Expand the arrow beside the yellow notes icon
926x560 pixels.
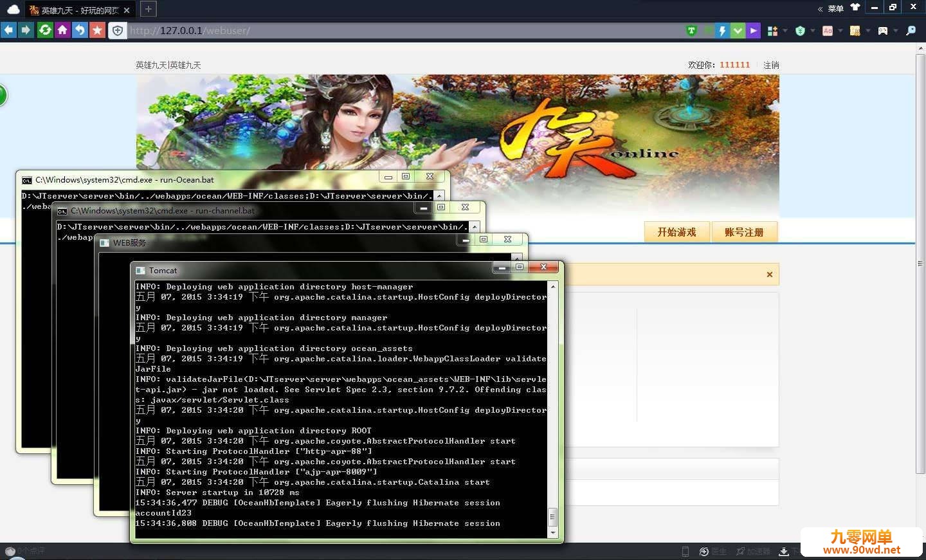868,30
